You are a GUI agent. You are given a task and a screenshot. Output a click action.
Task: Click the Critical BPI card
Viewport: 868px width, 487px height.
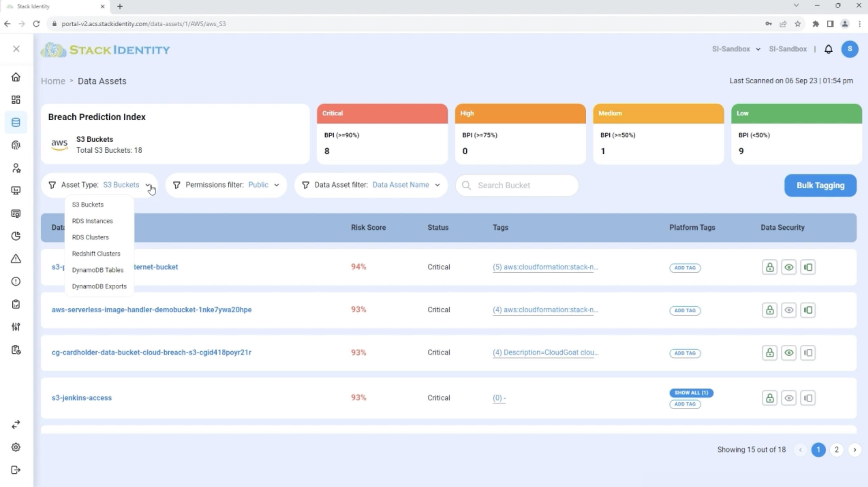pyautogui.click(x=382, y=134)
